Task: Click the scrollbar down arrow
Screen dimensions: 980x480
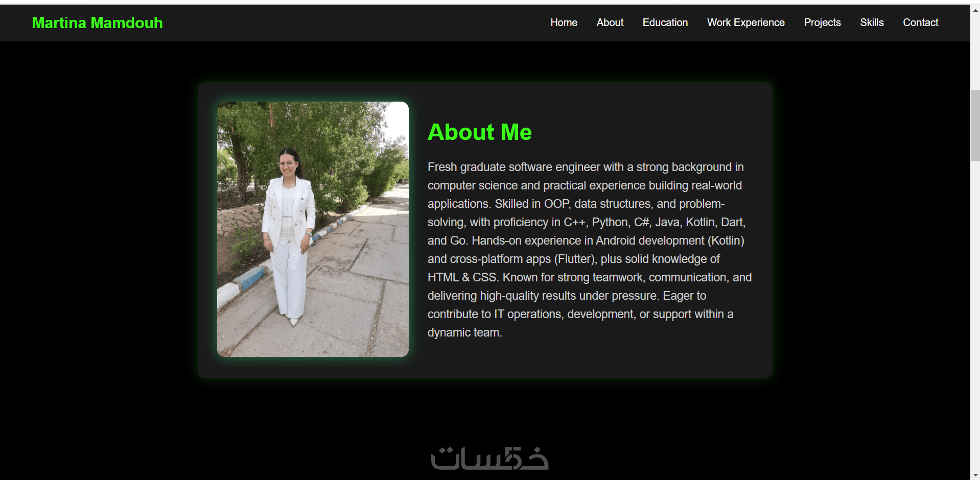Action: (975, 475)
